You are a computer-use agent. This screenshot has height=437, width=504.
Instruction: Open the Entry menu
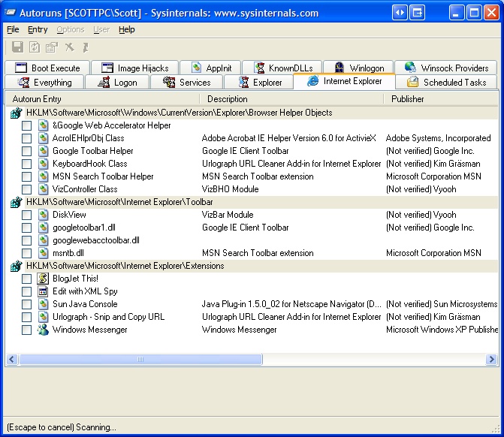pos(38,29)
